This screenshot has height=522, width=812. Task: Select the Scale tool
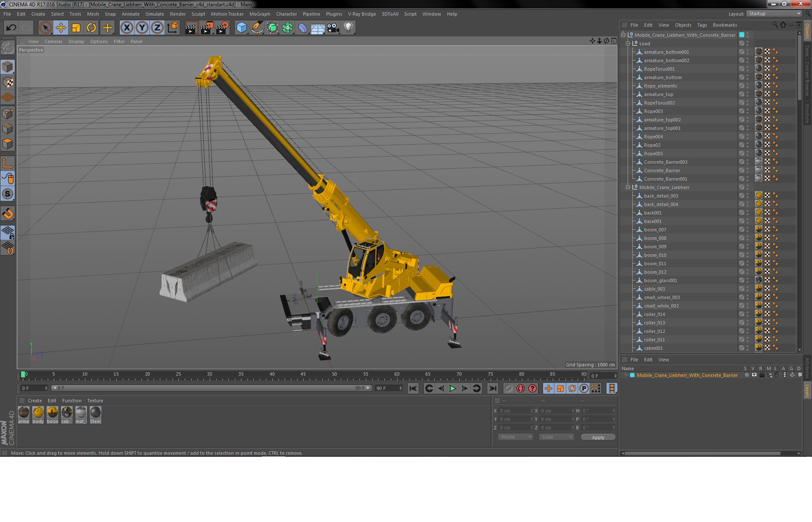[x=76, y=28]
